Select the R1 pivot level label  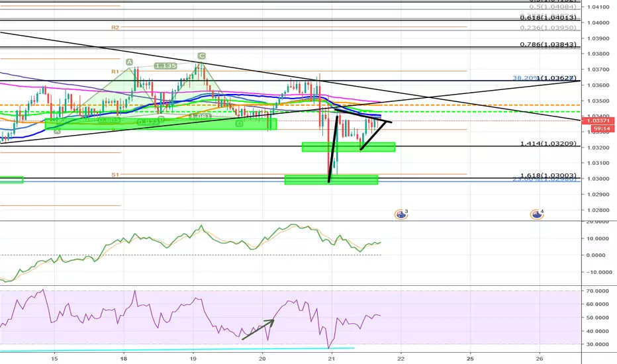pos(115,71)
